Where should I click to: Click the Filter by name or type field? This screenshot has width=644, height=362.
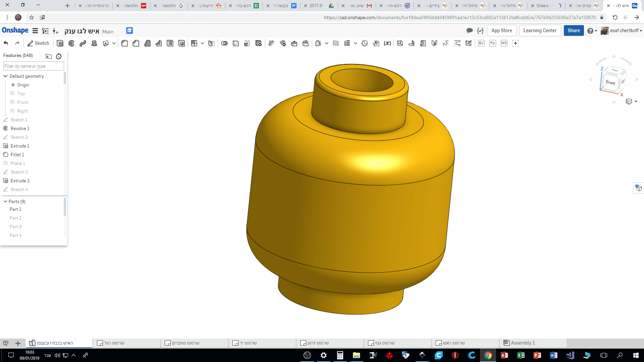click(x=34, y=66)
